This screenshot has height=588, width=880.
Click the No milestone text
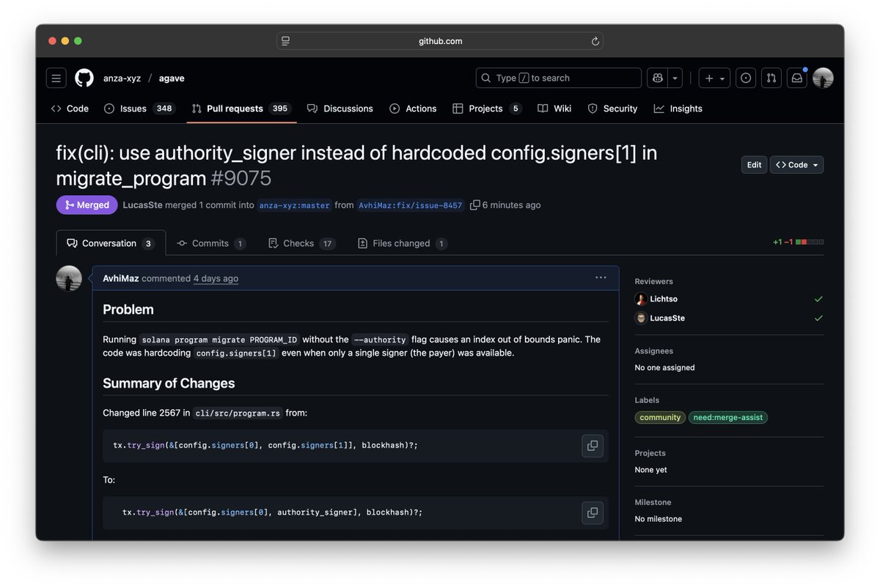coord(659,519)
